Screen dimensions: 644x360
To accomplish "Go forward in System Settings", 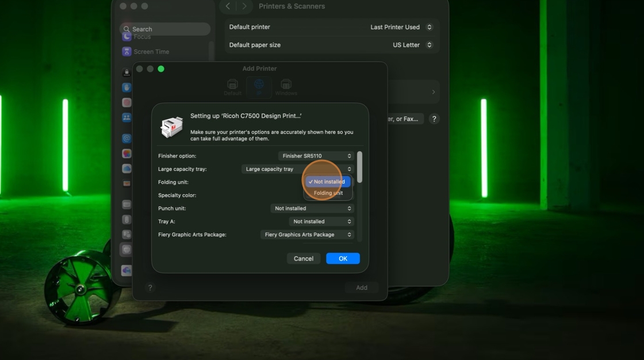I will pos(244,6).
